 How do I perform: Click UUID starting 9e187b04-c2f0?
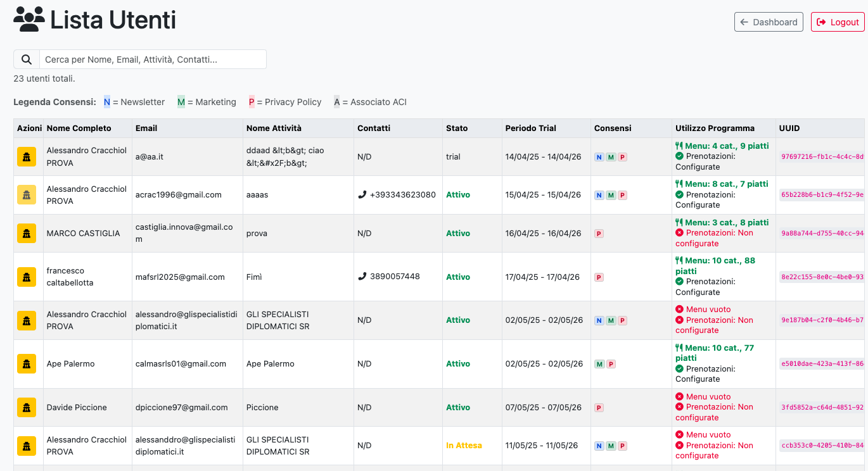coord(822,320)
